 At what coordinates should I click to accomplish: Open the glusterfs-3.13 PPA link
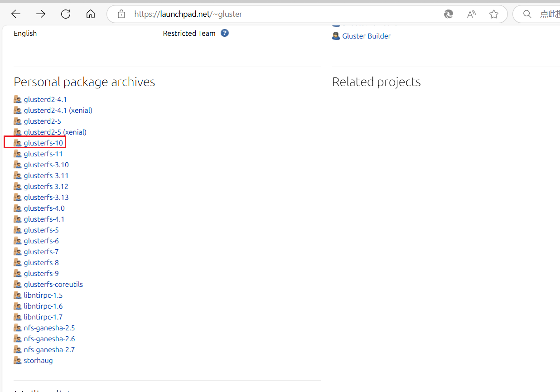coord(46,197)
